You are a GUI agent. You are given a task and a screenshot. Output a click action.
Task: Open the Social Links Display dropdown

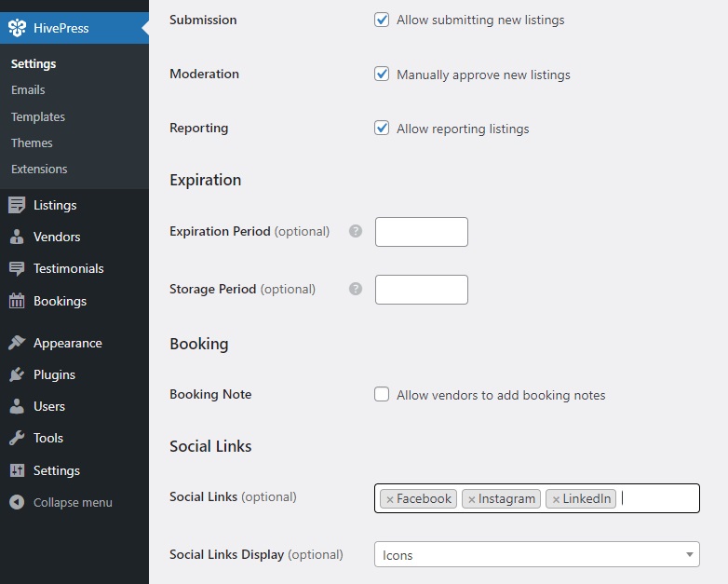[536, 555]
